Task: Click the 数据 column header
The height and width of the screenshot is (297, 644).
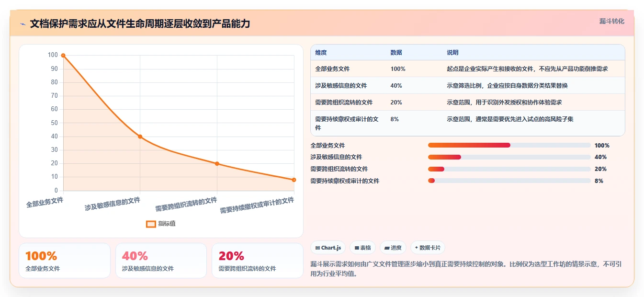Action: point(396,52)
